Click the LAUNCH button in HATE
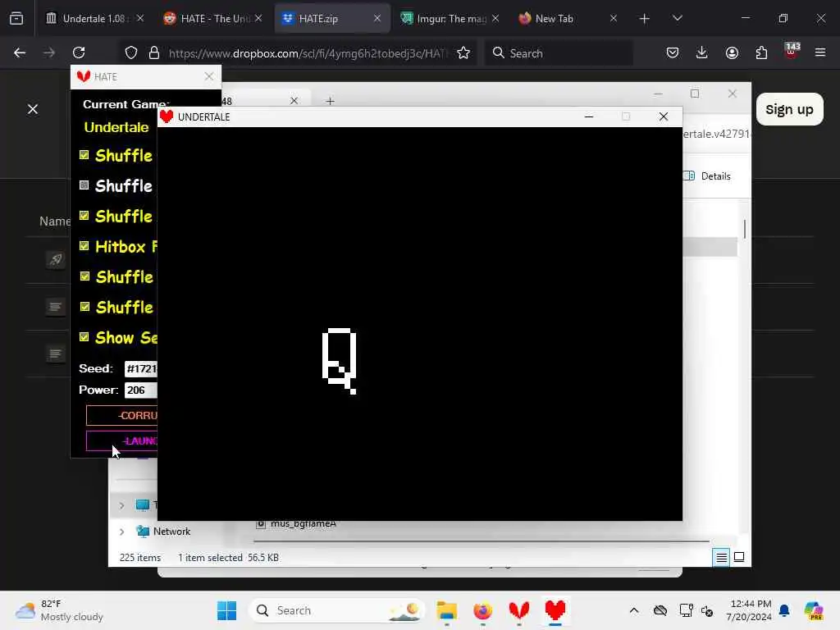The image size is (840, 630). pyautogui.click(x=122, y=441)
